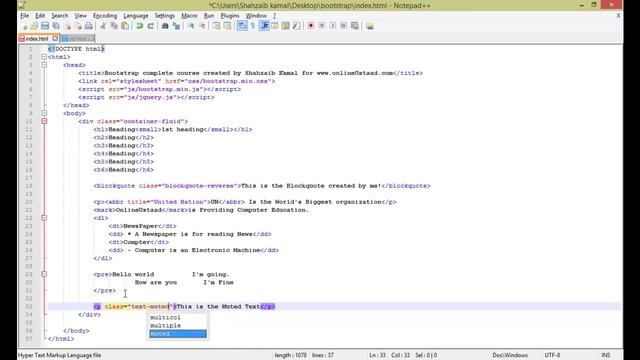Open the Settings menu
Viewport: 640px width, 360px height.
pyautogui.click(x=164, y=16)
